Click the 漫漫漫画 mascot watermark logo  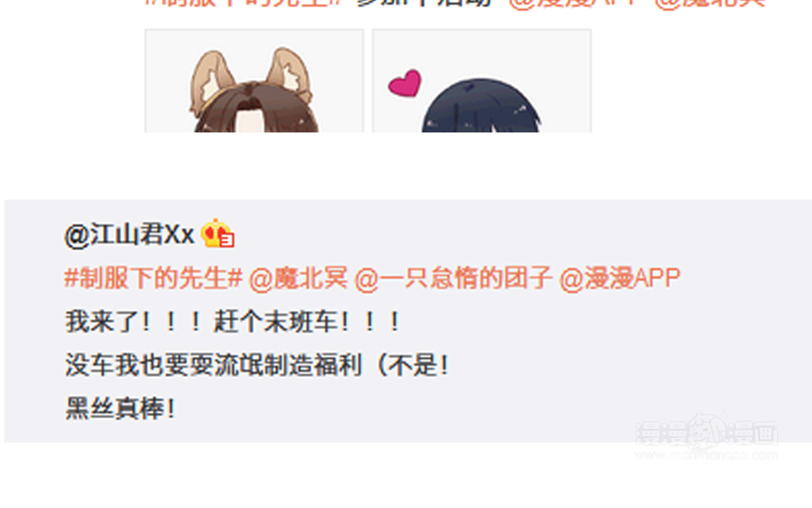click(x=706, y=430)
